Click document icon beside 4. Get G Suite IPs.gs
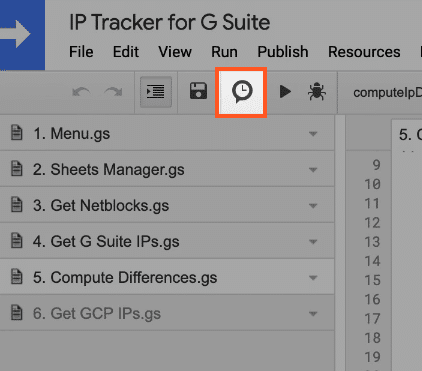Viewport: 422px width, 371px height. pos(17,240)
